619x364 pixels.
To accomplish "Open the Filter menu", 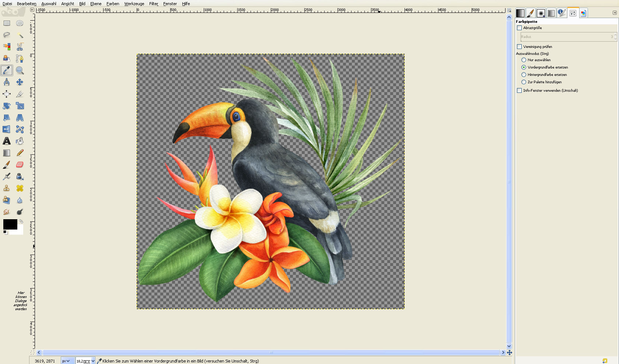I will pos(154,4).
